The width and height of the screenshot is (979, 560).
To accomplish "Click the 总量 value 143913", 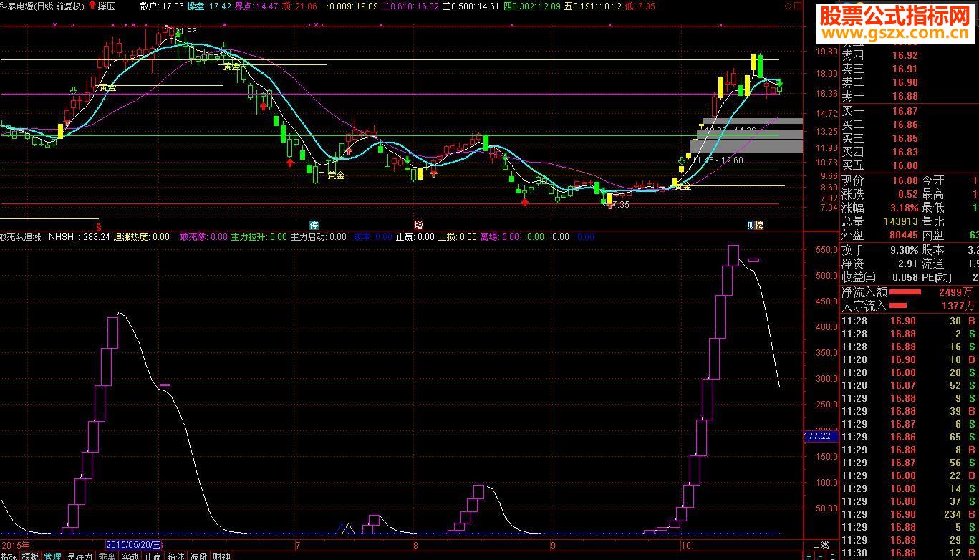I will (900, 222).
